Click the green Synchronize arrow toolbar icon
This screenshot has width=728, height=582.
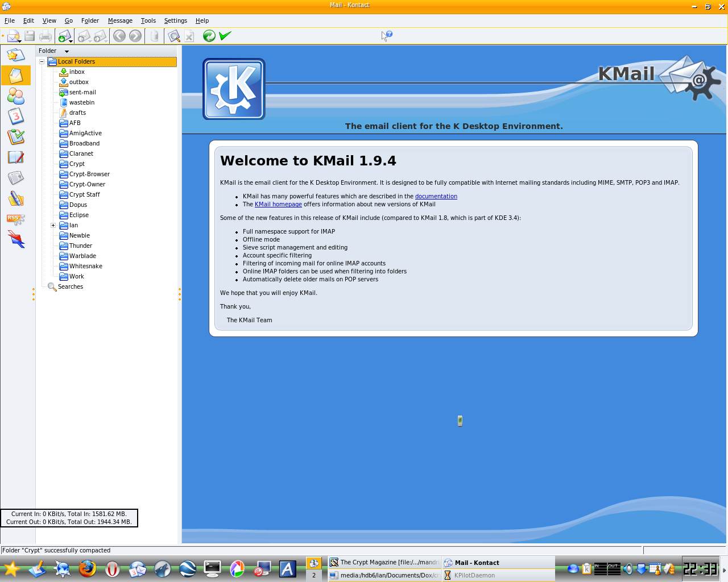point(209,36)
